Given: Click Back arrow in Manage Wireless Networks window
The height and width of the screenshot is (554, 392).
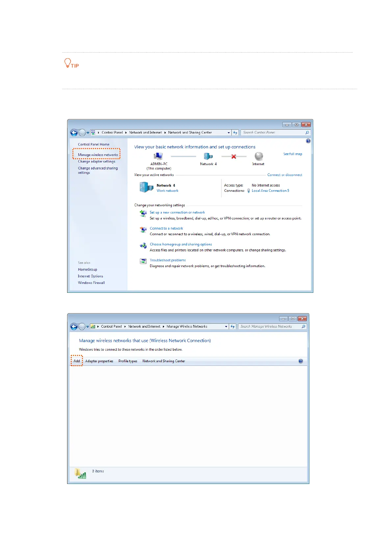Looking at the screenshot, I should [74, 327].
